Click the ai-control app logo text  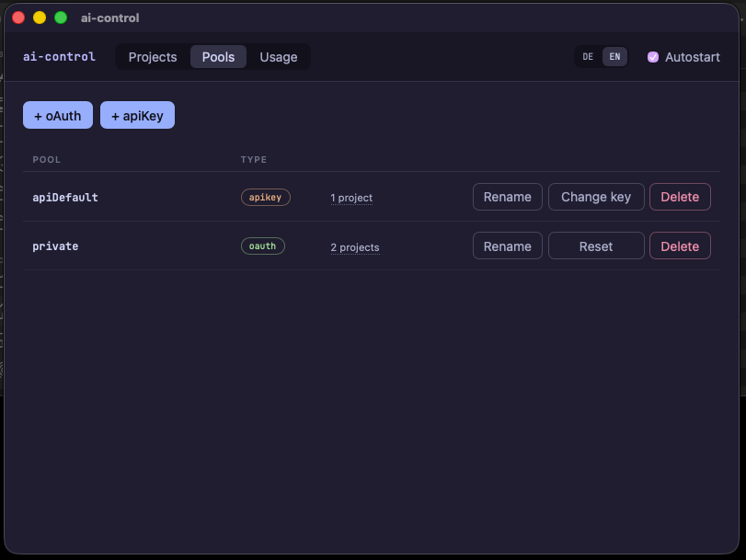pos(60,57)
